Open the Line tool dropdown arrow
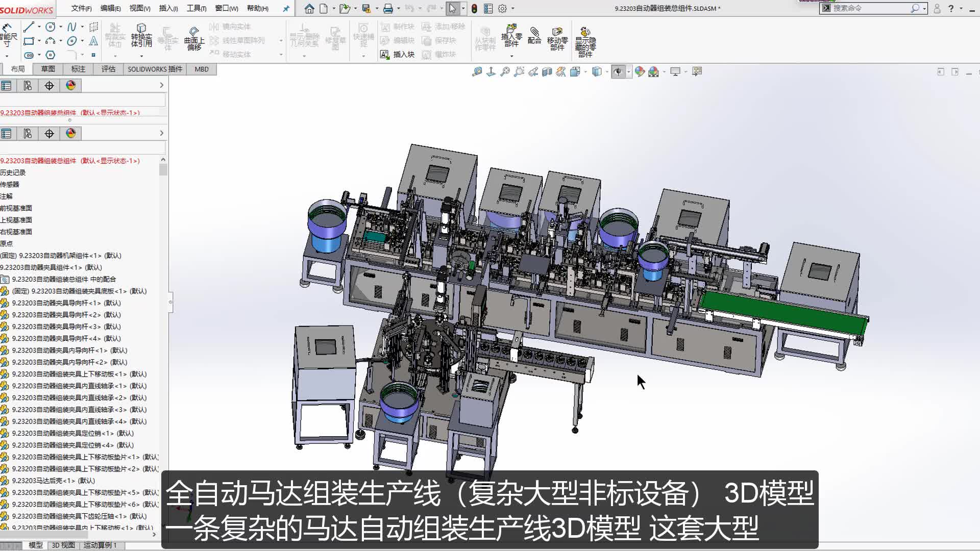This screenshot has height=551, width=980. pyautogui.click(x=39, y=27)
